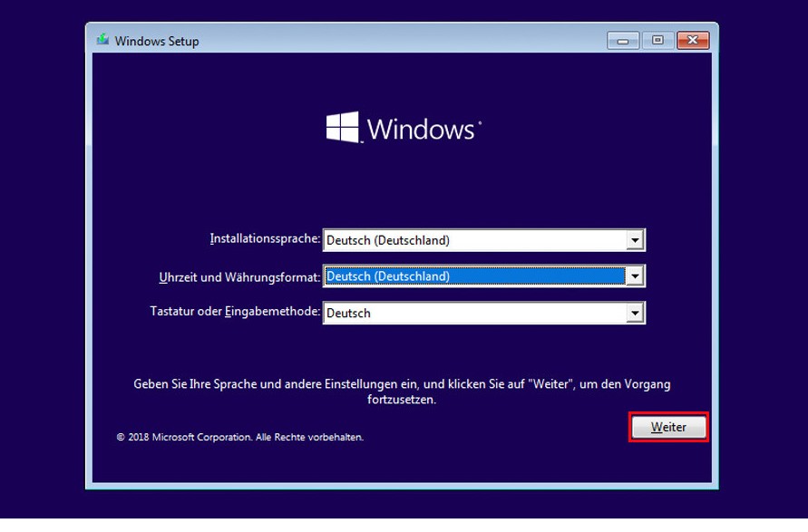The height and width of the screenshot is (532, 808).
Task: Close the Windows Setup window
Action: [693, 40]
